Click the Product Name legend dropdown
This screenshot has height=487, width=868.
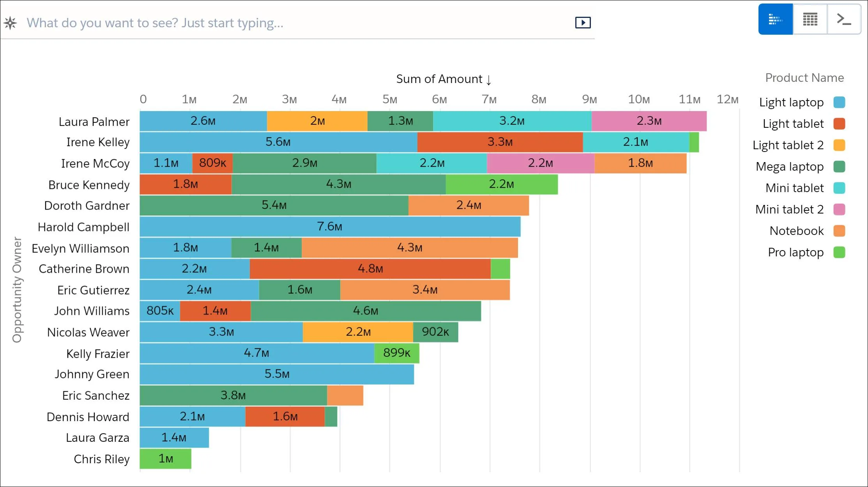point(805,78)
